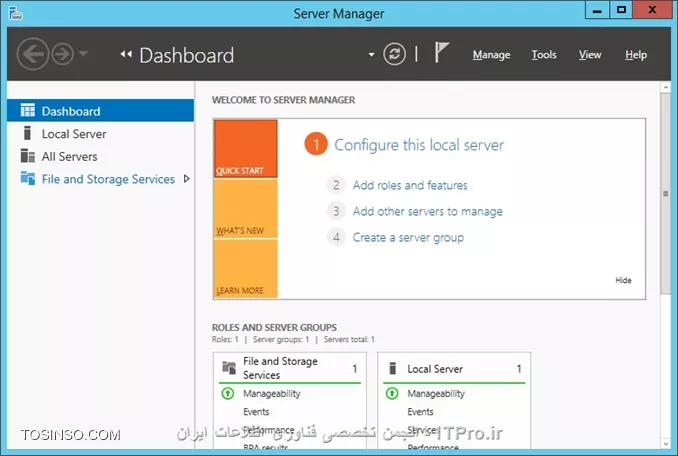678x456 pixels.
Task: Click the double-arrow breadcrumb before Dashboard
Action: 126,54
